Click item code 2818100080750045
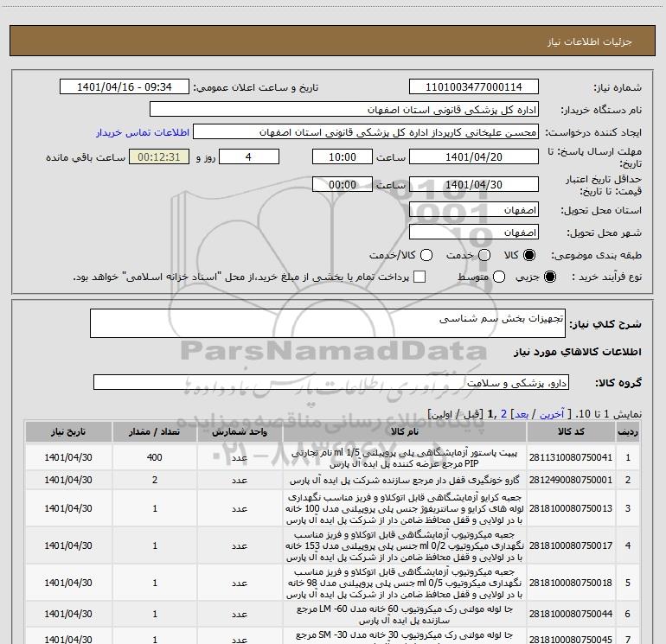Image resolution: width=666 pixels, height=644 pixels. pos(571,639)
